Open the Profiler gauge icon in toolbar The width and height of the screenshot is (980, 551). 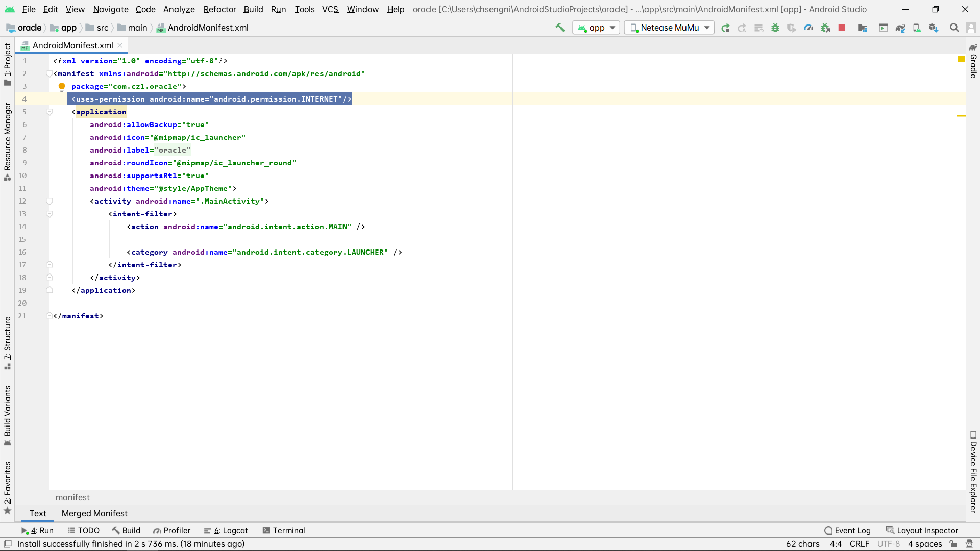pyautogui.click(x=808, y=28)
